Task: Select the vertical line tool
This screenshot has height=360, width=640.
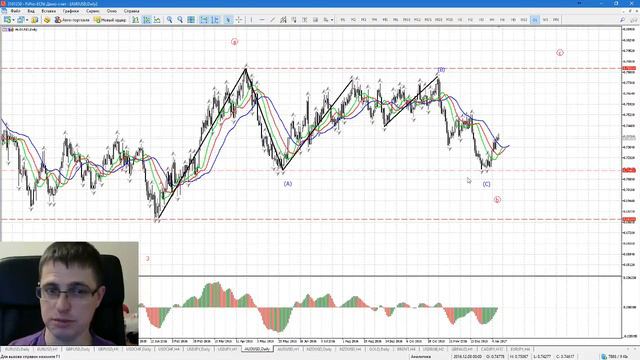Action: [251, 20]
